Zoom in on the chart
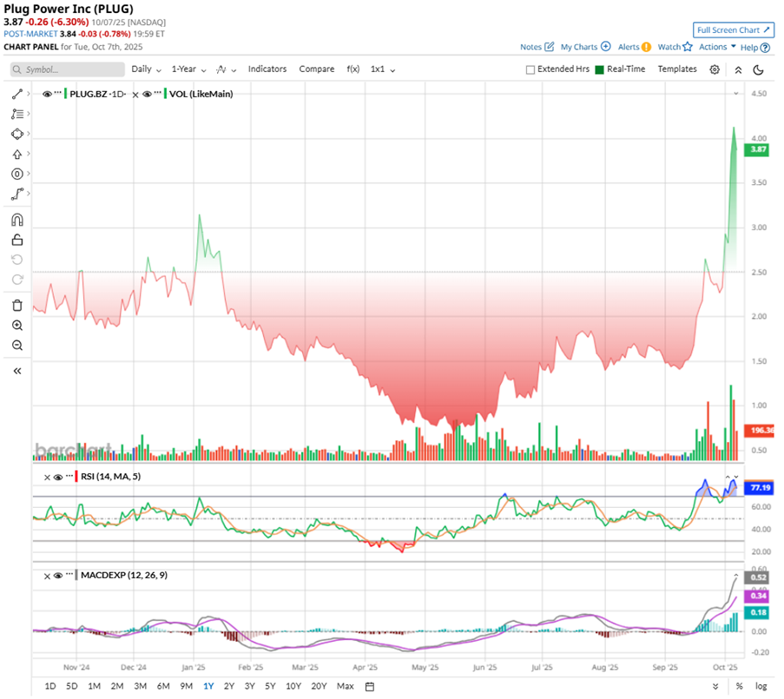 17,326
